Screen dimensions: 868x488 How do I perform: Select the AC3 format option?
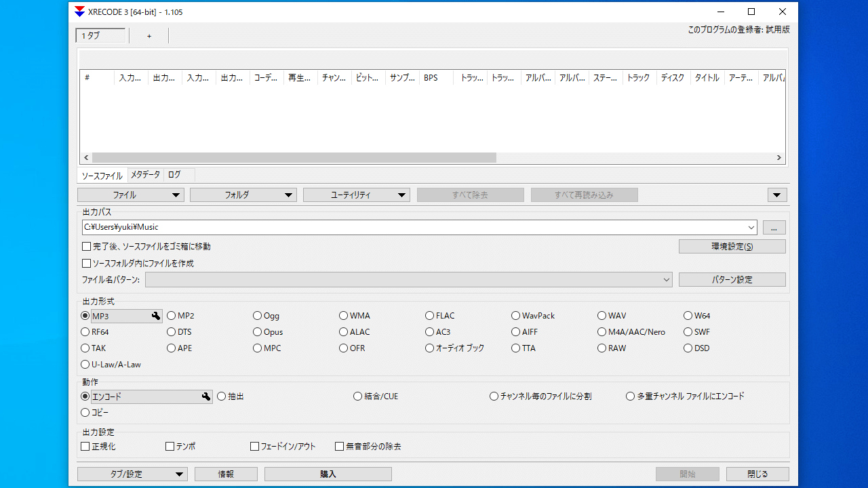(438, 332)
